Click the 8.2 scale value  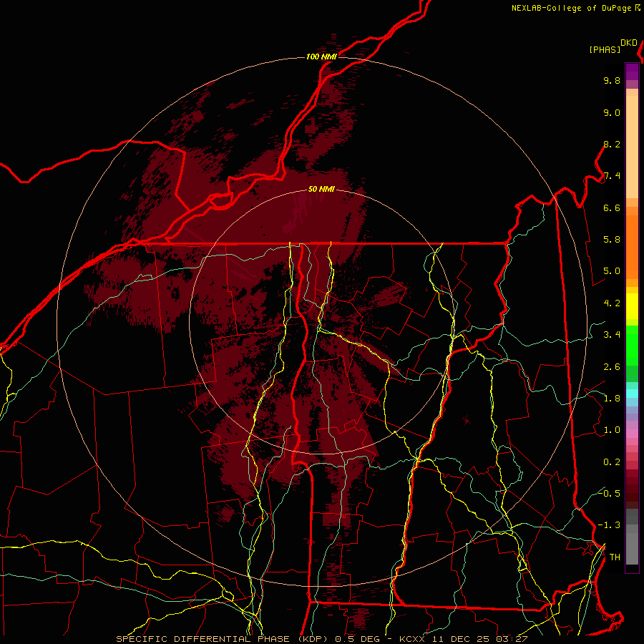coord(612,144)
